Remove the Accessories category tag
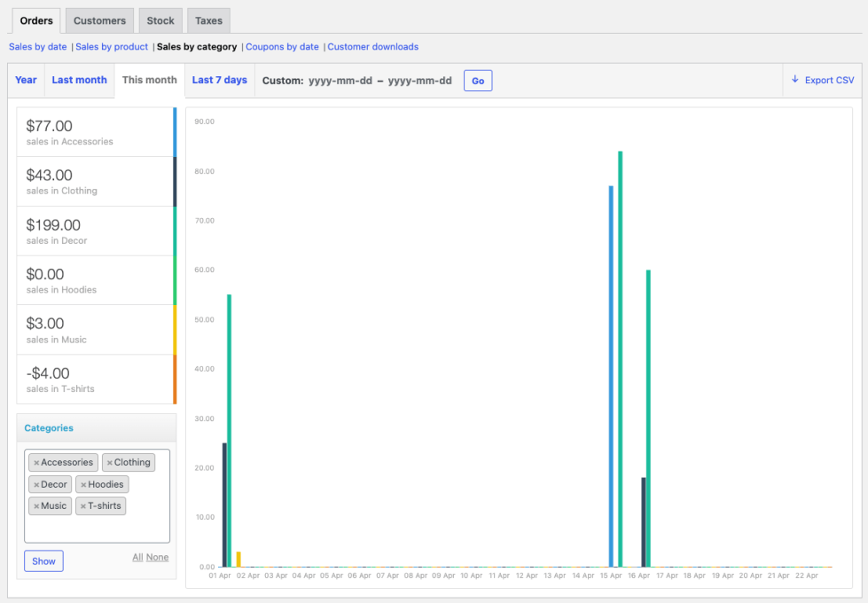Image resolution: width=868 pixels, height=603 pixels. (x=36, y=463)
